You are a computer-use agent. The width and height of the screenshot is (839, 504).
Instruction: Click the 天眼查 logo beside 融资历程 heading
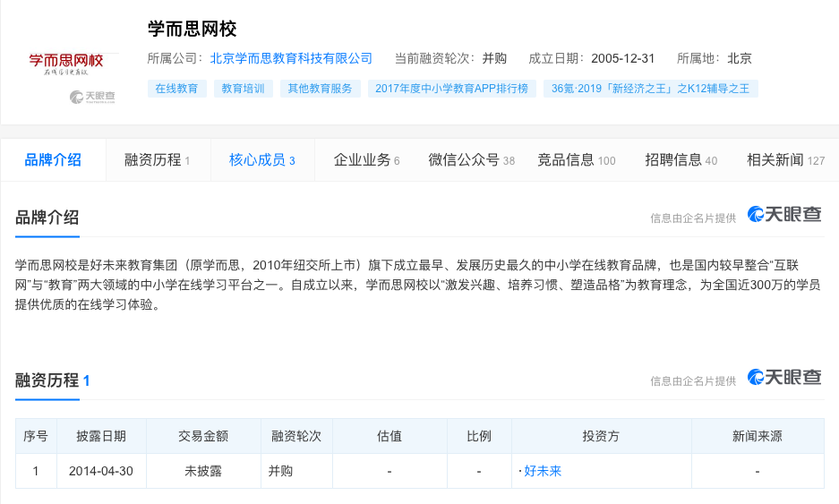coord(784,377)
